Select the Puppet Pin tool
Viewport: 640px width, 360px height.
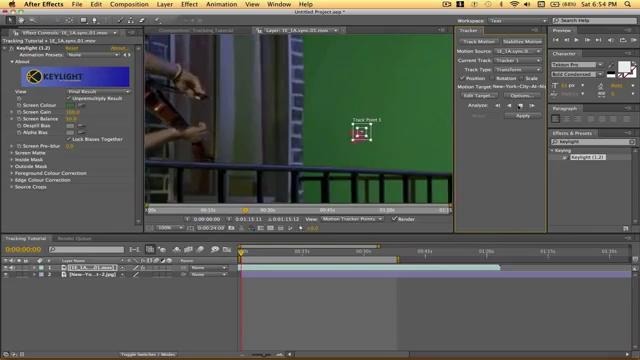[158, 20]
